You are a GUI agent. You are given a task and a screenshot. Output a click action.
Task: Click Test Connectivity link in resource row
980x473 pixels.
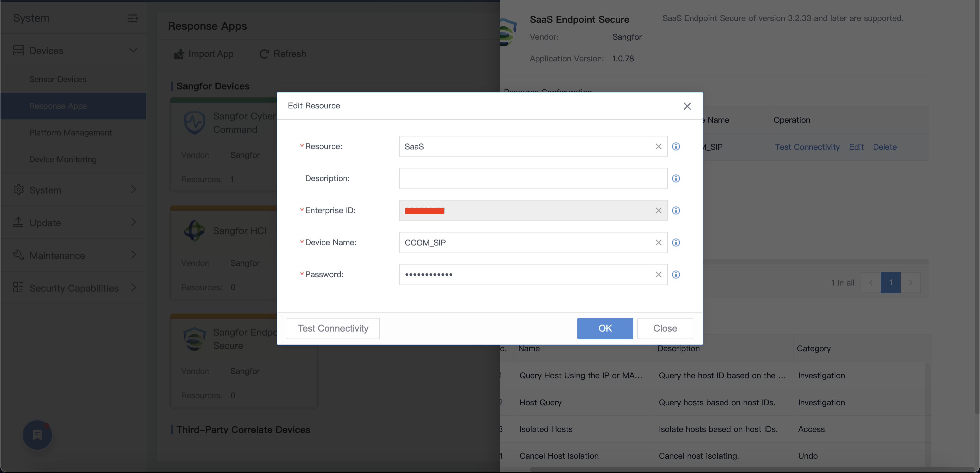tap(807, 147)
